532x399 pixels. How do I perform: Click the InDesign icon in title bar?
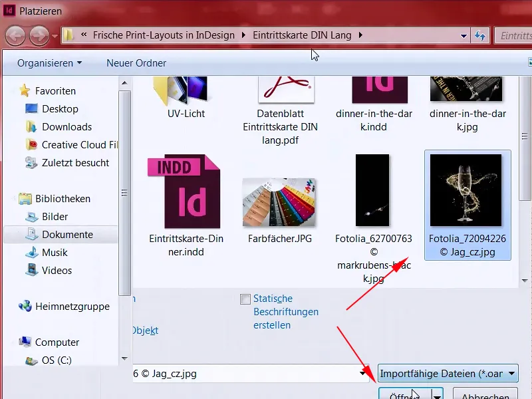click(x=9, y=11)
